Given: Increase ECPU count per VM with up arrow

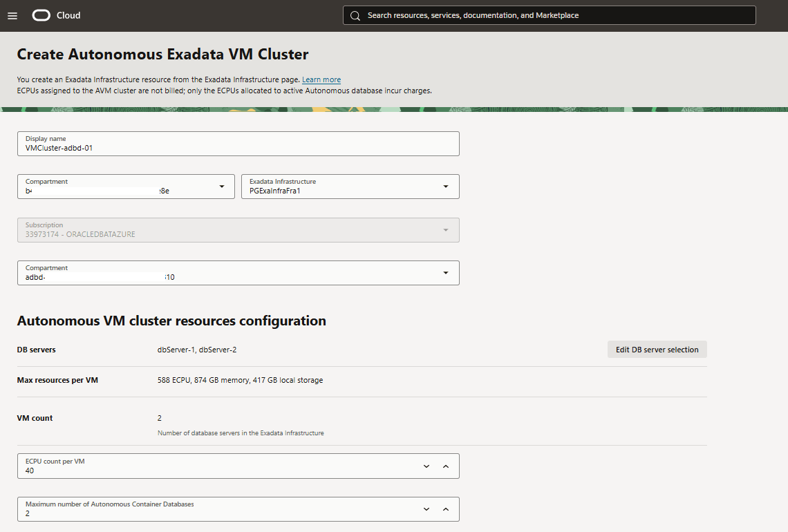Looking at the screenshot, I should coord(446,466).
